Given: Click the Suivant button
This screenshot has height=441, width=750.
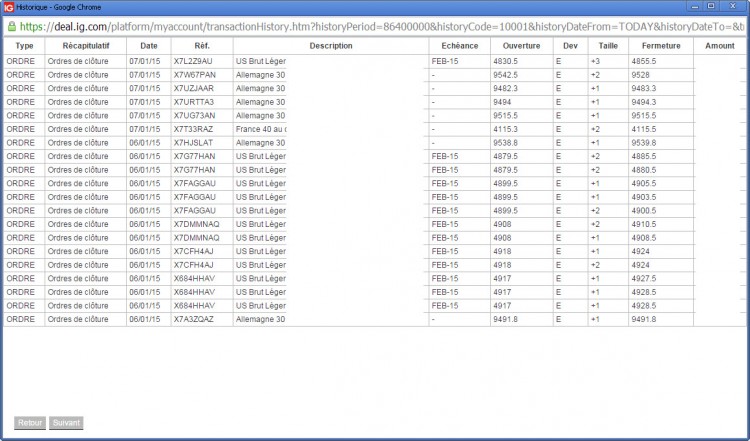Looking at the screenshot, I should point(66,423).
